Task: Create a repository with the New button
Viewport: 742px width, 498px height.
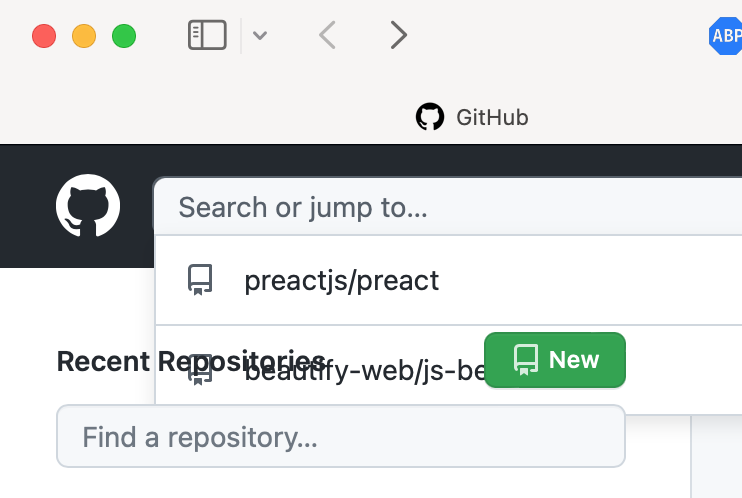Action: point(555,360)
